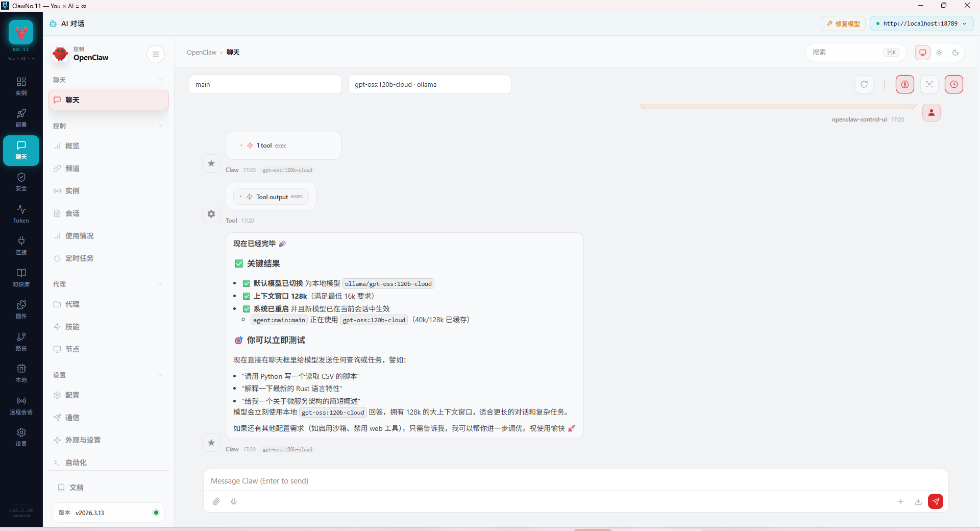Image resolution: width=980 pixels, height=531 pixels.
Task: Toggle the focus mode icon button
Action: (929, 84)
